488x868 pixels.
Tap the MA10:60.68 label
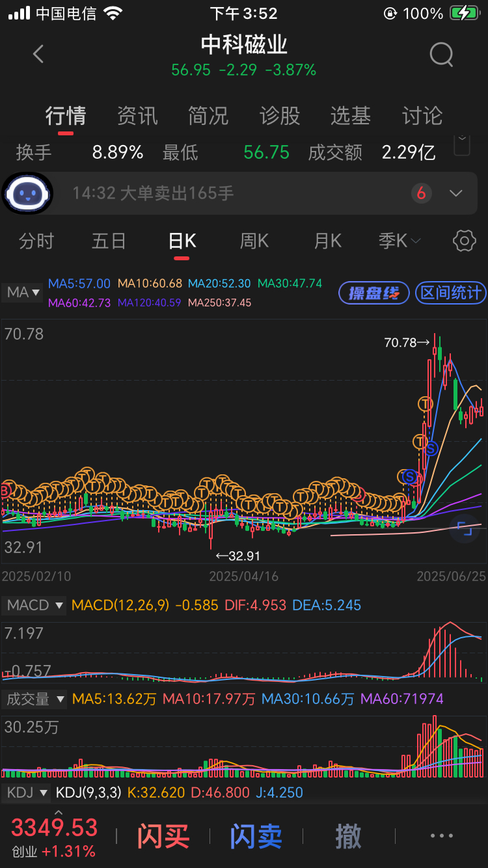coord(150,284)
